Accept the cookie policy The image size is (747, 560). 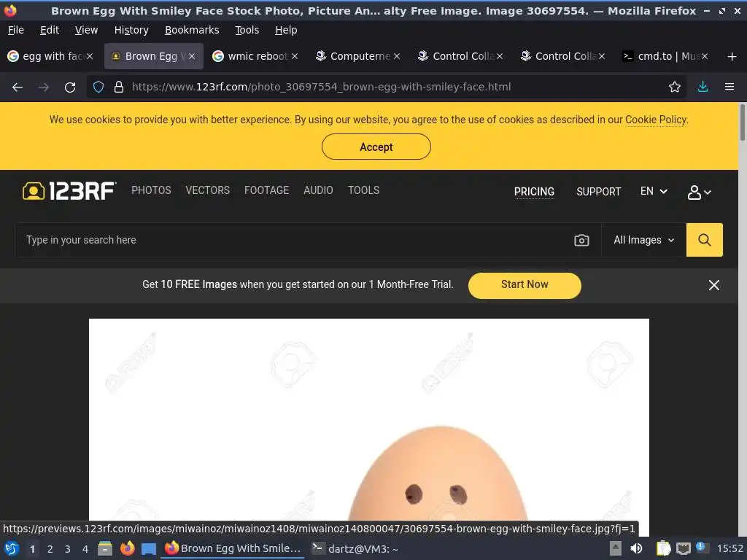click(x=376, y=147)
